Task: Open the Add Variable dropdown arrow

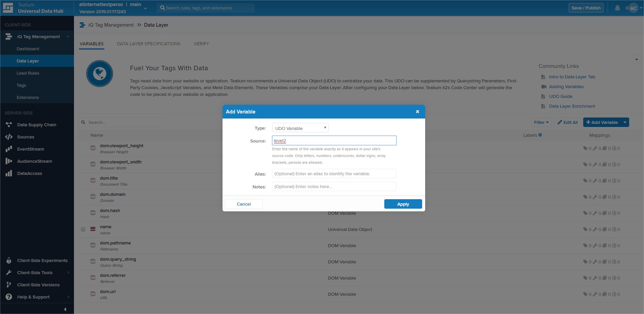Action: [x=625, y=123]
